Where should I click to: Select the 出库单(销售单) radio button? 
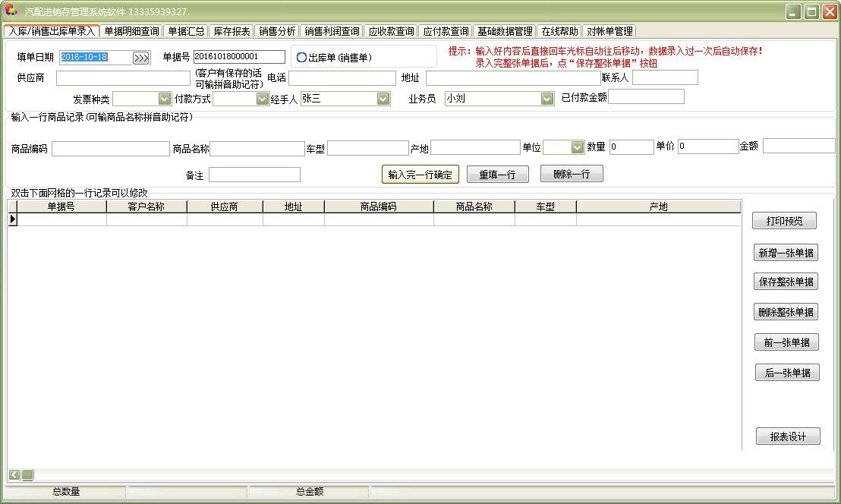(302, 58)
